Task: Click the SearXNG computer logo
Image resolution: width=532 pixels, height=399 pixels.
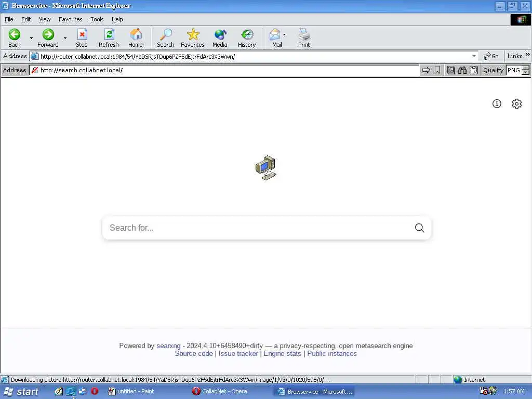Action: coord(266,168)
